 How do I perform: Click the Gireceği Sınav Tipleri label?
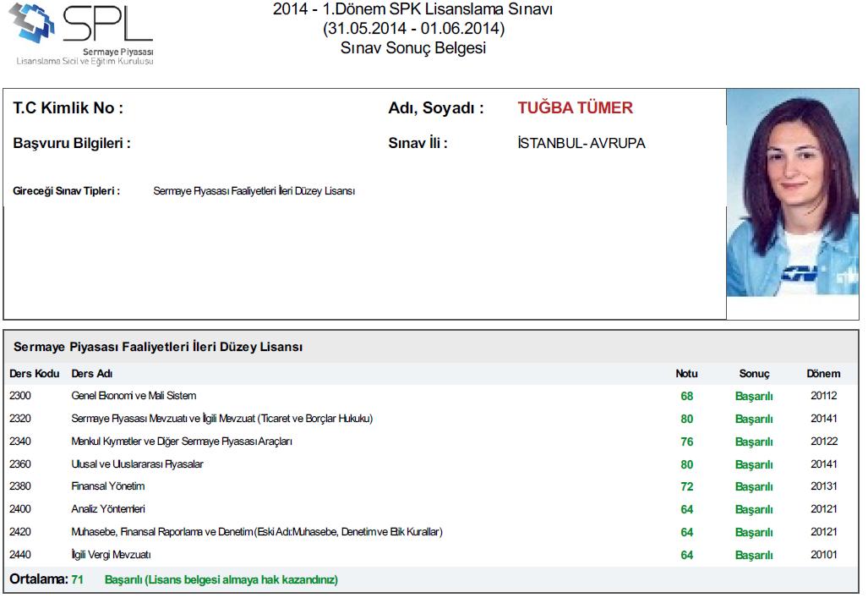(x=67, y=190)
